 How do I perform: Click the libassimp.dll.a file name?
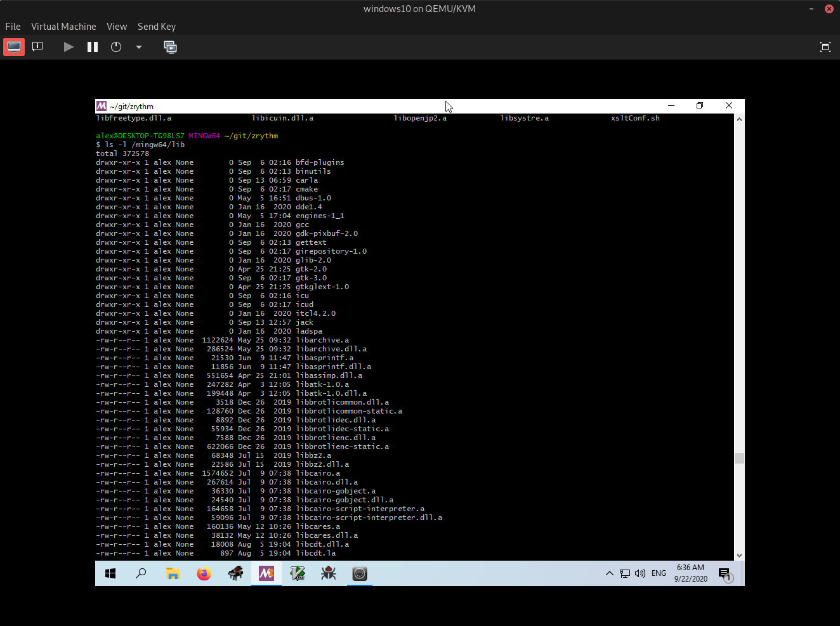(329, 375)
